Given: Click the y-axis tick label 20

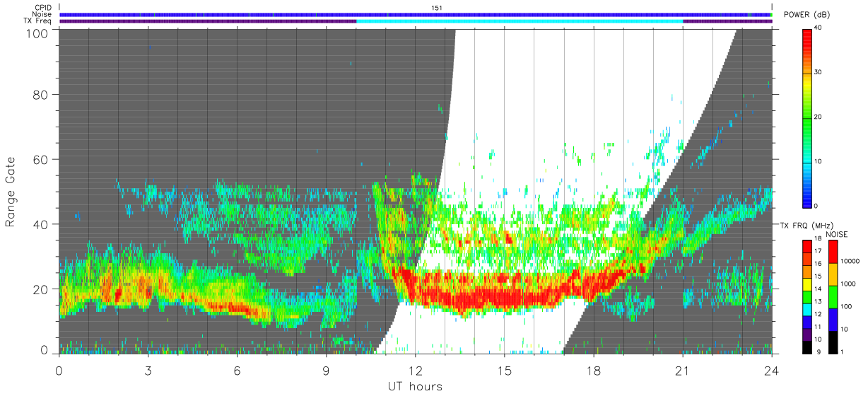Looking at the screenshot, I should point(41,289).
